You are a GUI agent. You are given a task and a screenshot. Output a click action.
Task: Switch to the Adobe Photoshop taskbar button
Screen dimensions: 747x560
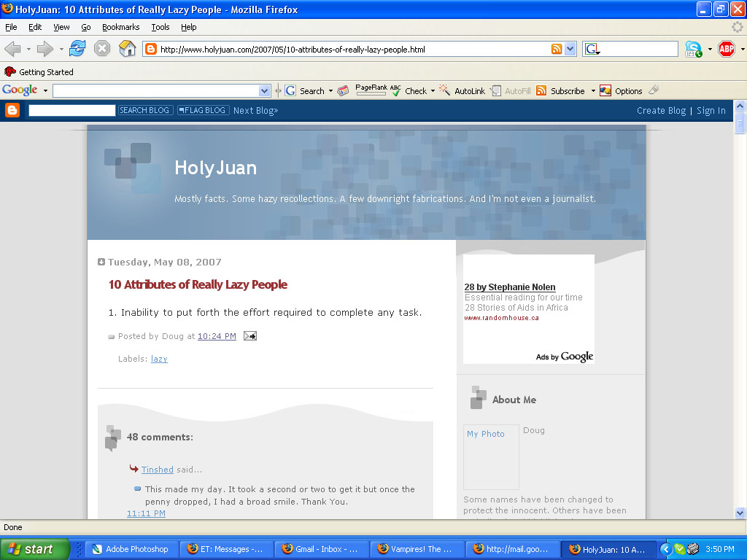(130, 549)
